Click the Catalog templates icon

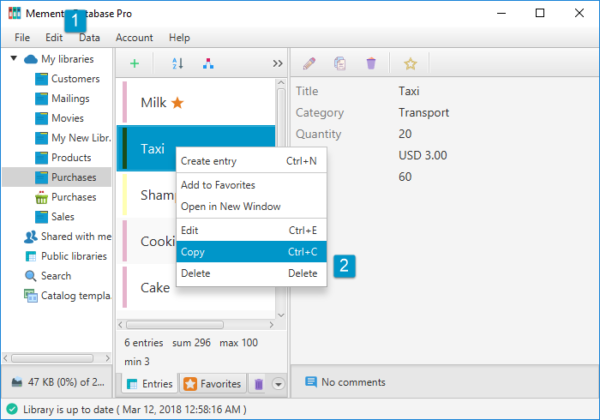pos(31,296)
